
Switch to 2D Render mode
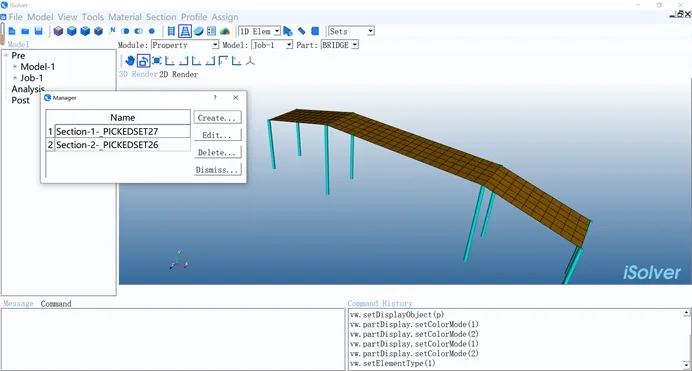(x=178, y=74)
